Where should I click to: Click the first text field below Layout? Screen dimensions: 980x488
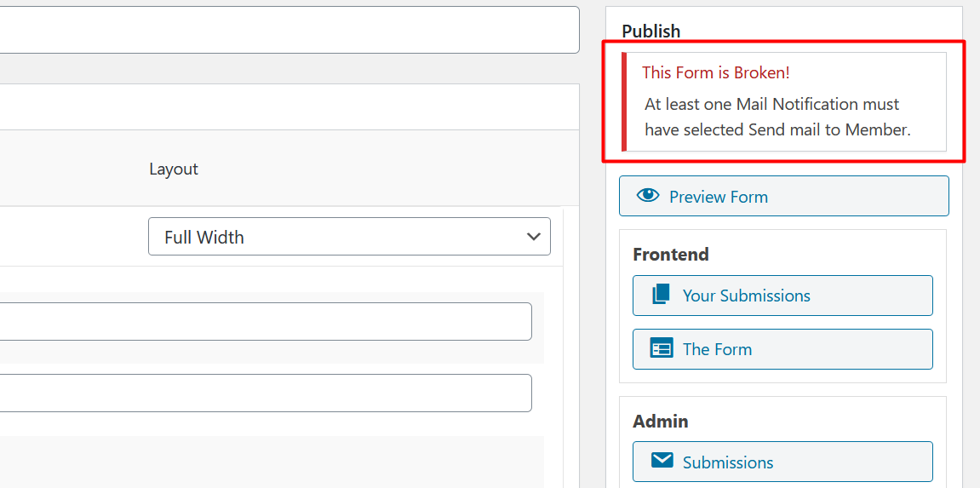click(264, 321)
